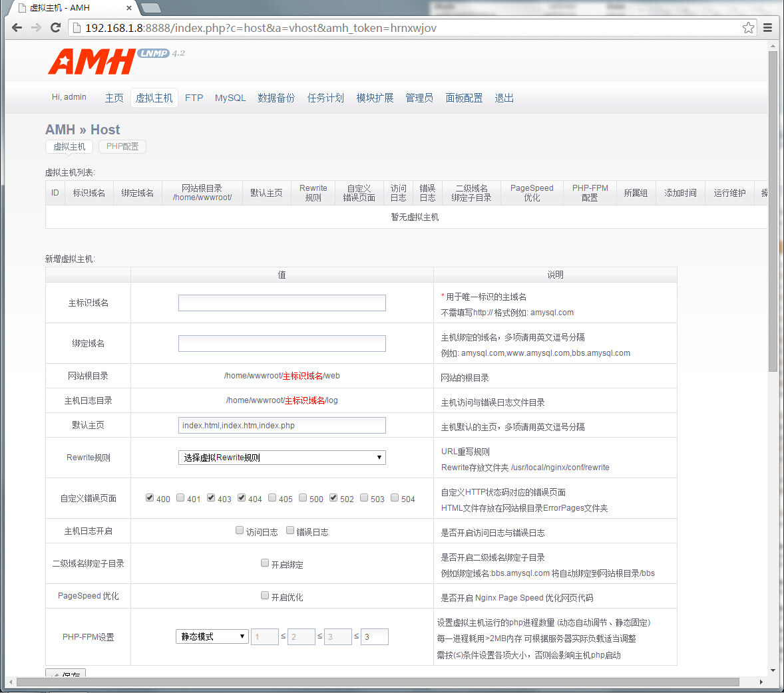Click the 绑定域名 column header
This screenshot has width=784, height=693.
tap(138, 193)
